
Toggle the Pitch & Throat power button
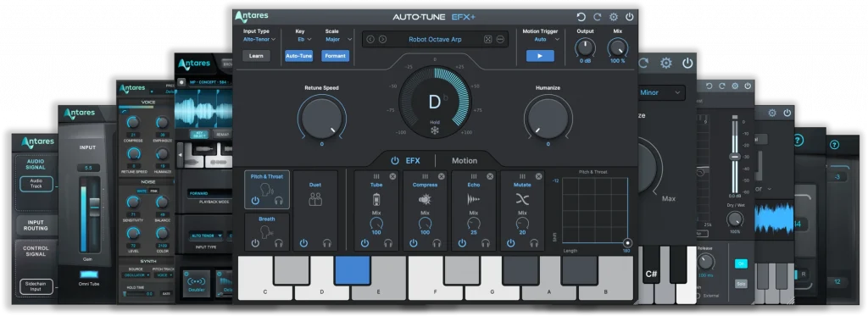[254, 200]
